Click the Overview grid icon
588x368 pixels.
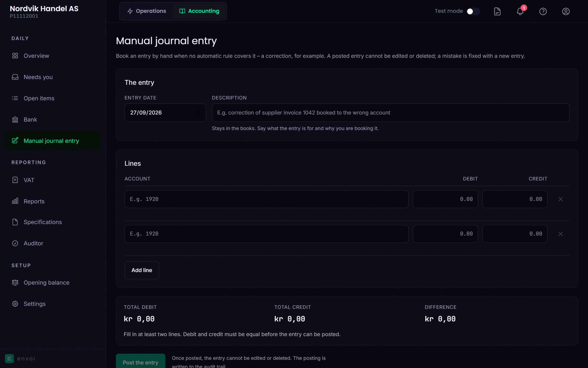click(15, 56)
